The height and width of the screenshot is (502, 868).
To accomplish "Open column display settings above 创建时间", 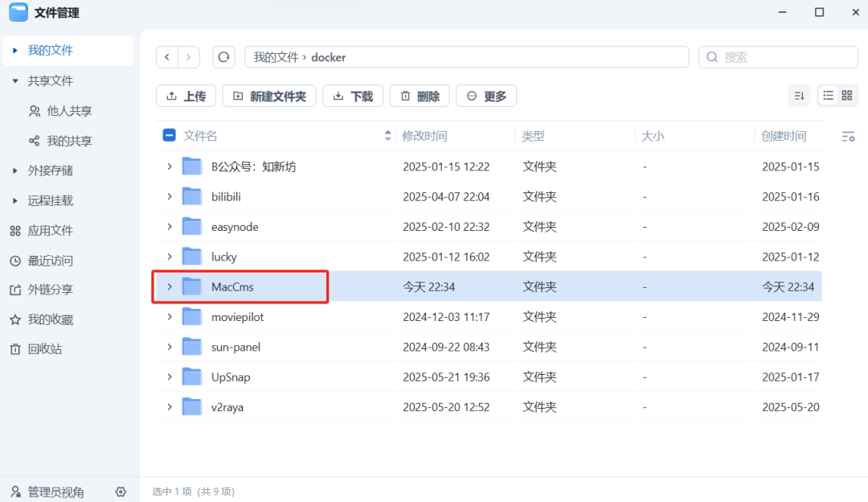I will coord(849,136).
